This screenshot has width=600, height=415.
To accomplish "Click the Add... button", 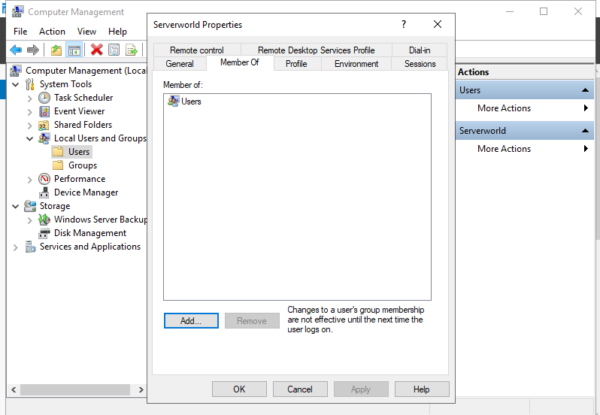I will pos(191,321).
